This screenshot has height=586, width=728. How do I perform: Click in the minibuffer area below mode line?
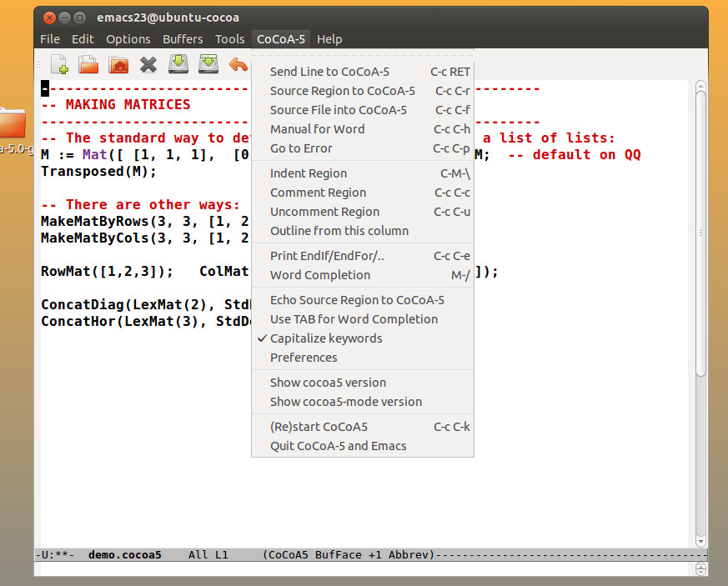click(364, 568)
